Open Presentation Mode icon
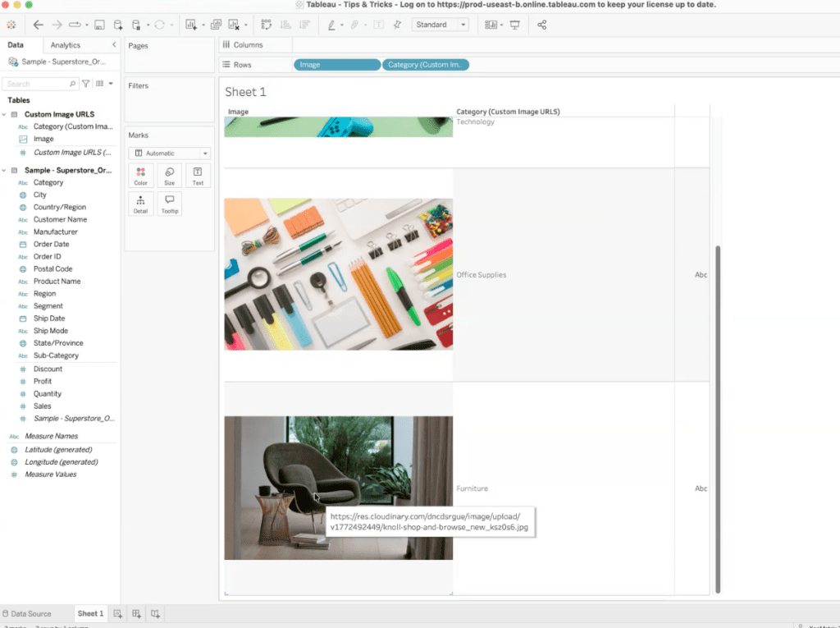 coord(515,25)
